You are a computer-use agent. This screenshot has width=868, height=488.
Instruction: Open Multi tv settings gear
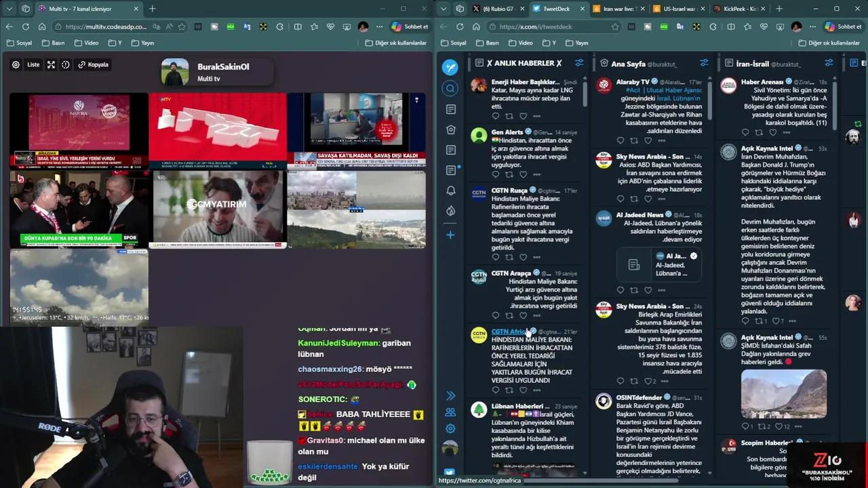(x=16, y=65)
